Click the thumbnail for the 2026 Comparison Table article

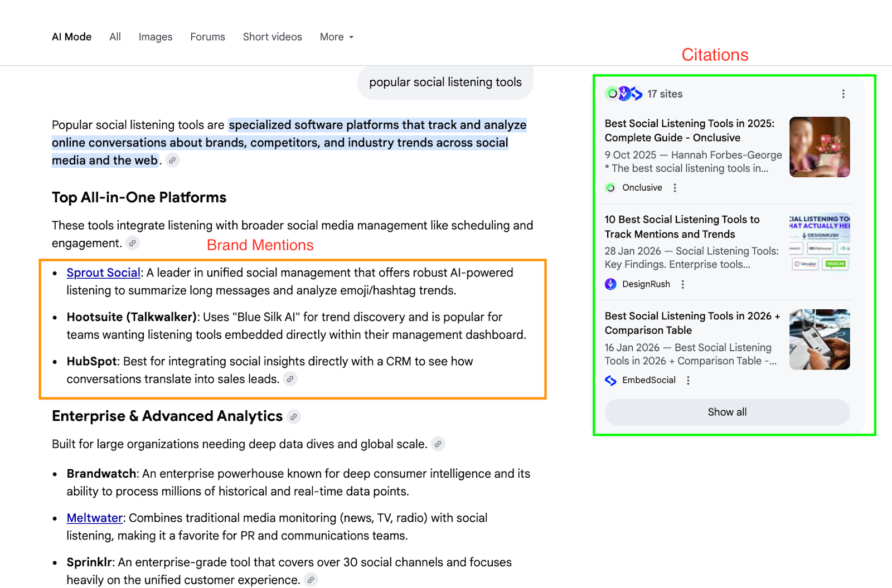819,339
